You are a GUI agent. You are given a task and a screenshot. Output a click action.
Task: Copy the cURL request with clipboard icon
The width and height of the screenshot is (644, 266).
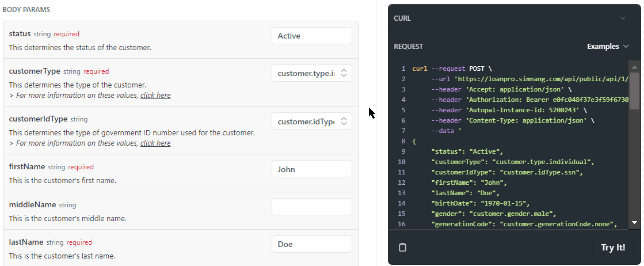tap(403, 248)
